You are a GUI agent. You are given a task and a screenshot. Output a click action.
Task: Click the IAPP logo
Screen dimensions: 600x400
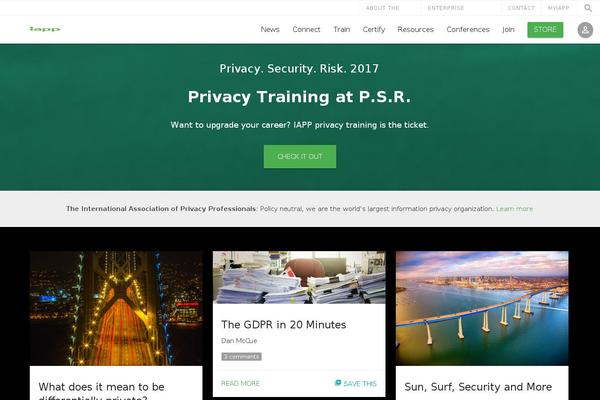coord(45,29)
